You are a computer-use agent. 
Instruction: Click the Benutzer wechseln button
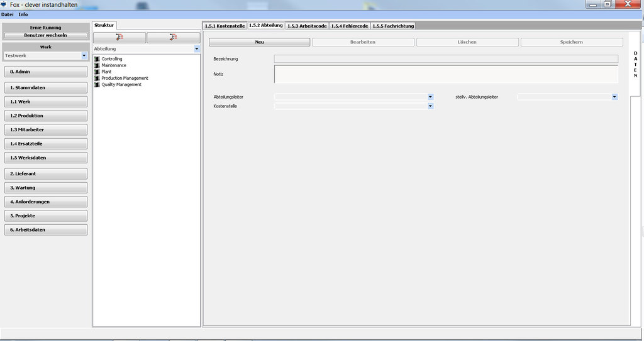tap(45, 35)
